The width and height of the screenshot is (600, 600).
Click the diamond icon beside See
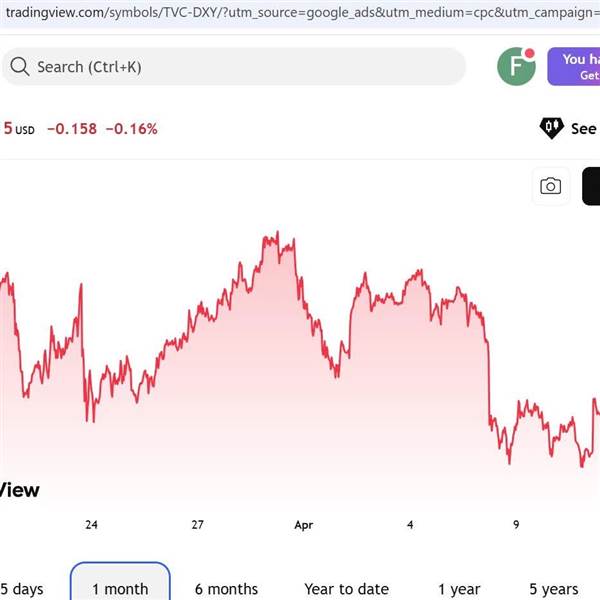(551, 128)
